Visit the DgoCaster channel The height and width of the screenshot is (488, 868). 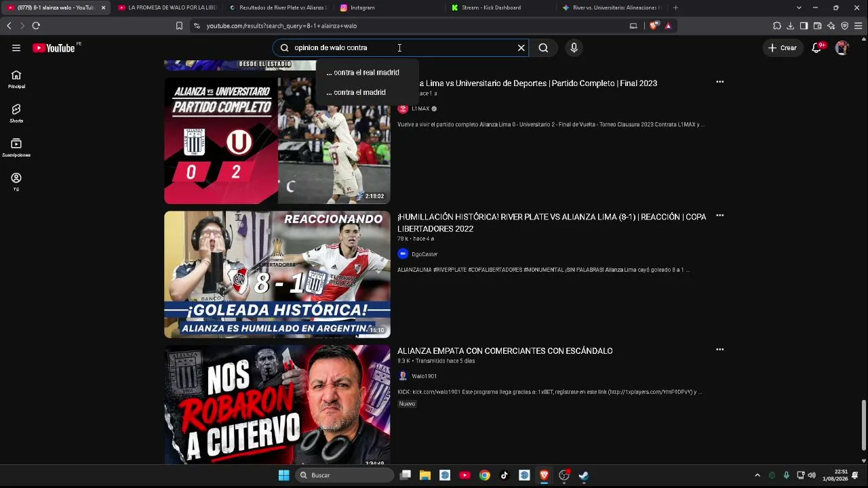(x=425, y=254)
